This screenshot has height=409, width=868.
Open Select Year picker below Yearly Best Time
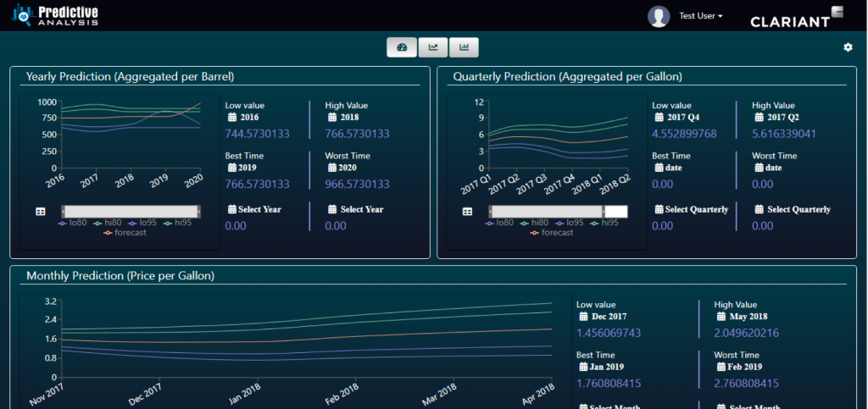tap(254, 209)
